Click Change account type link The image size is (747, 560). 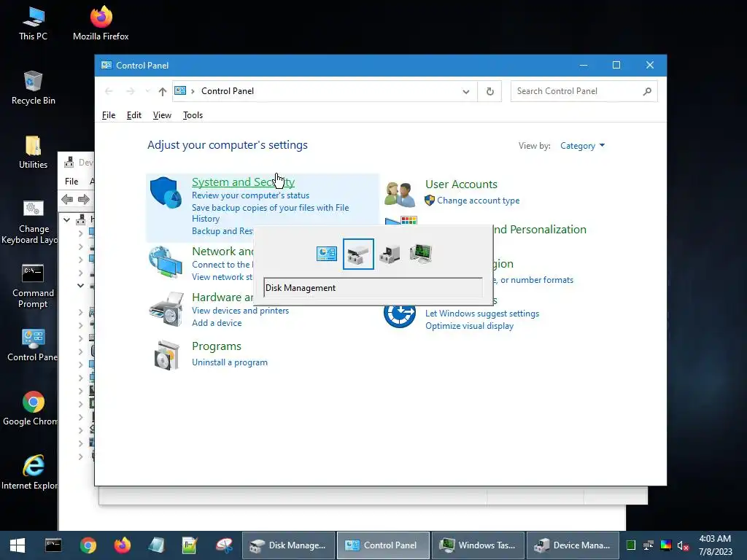pos(479,201)
